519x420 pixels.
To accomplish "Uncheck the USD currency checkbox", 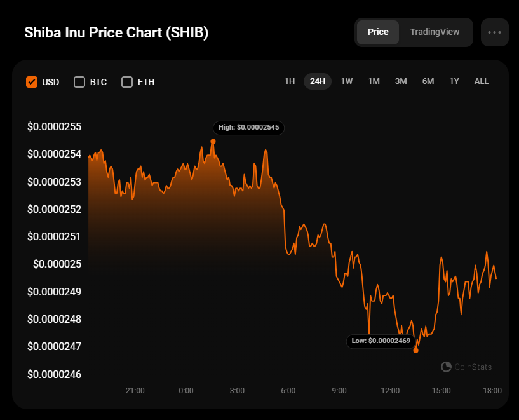I will coord(32,82).
